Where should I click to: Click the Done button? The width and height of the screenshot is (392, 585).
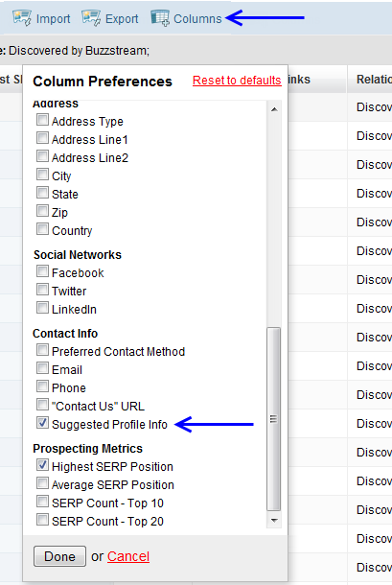tap(59, 556)
